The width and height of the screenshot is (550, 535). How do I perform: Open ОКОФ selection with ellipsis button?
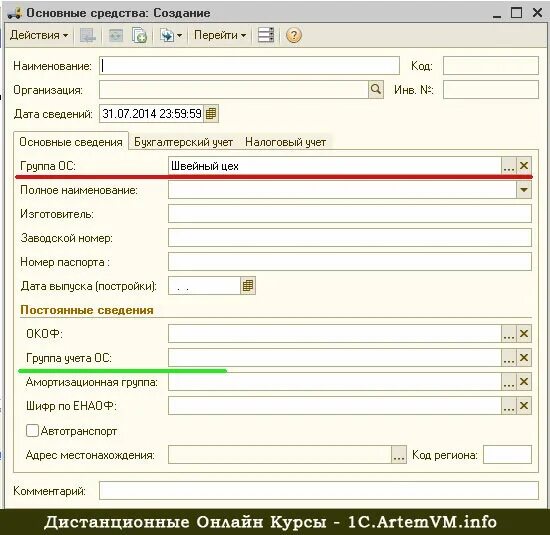pyautogui.click(x=509, y=334)
